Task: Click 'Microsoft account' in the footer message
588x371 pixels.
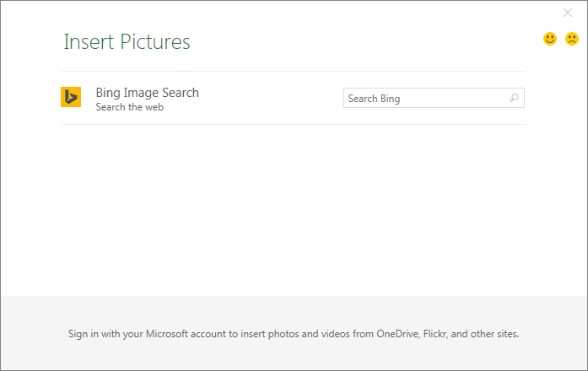Action: (182, 333)
